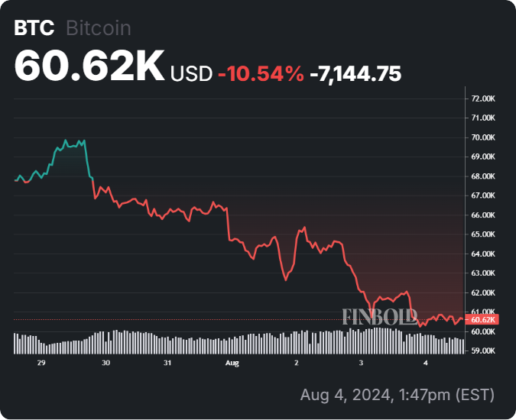Select the 29 date marker
Image resolution: width=516 pixels, height=420 pixels.
coord(42,363)
